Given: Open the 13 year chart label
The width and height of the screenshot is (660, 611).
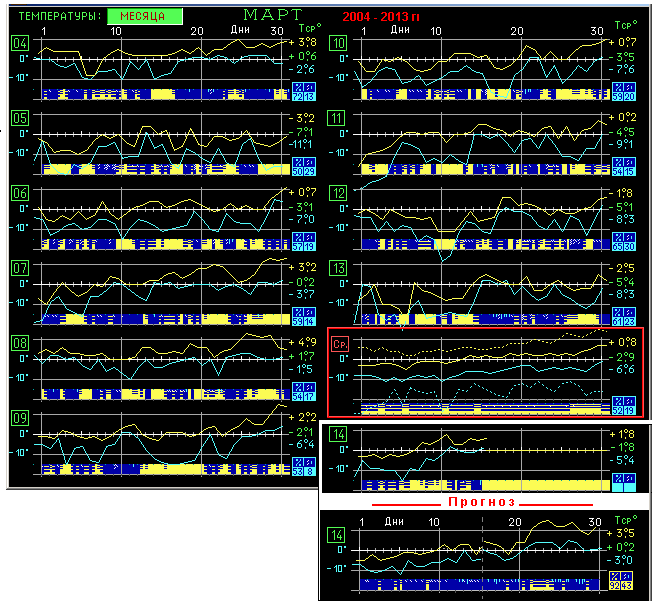Looking at the screenshot, I should tap(340, 268).
